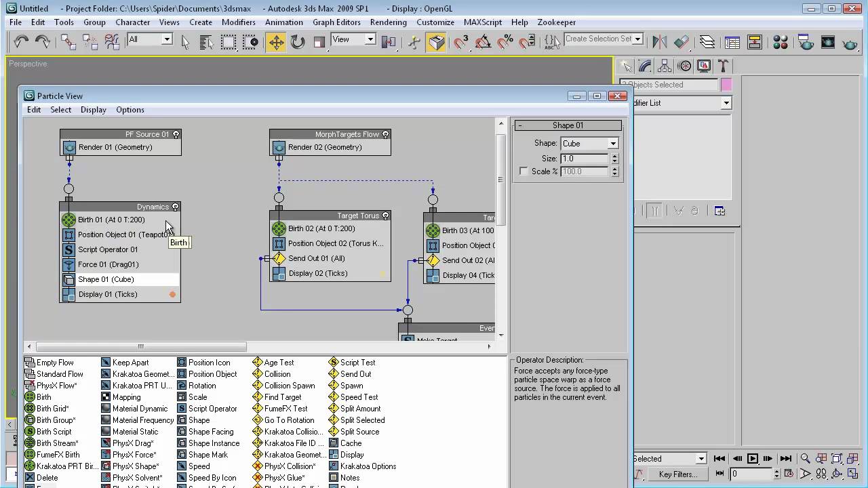Click the pink object color swatch
Viewport: 868px width, 488px height.
pyautogui.click(x=726, y=85)
